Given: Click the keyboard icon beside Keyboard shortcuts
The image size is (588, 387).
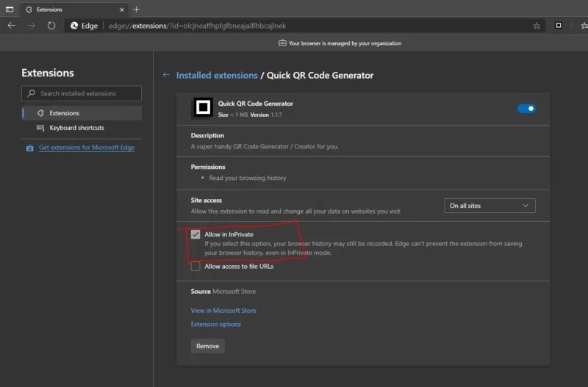Looking at the screenshot, I should click(40, 128).
